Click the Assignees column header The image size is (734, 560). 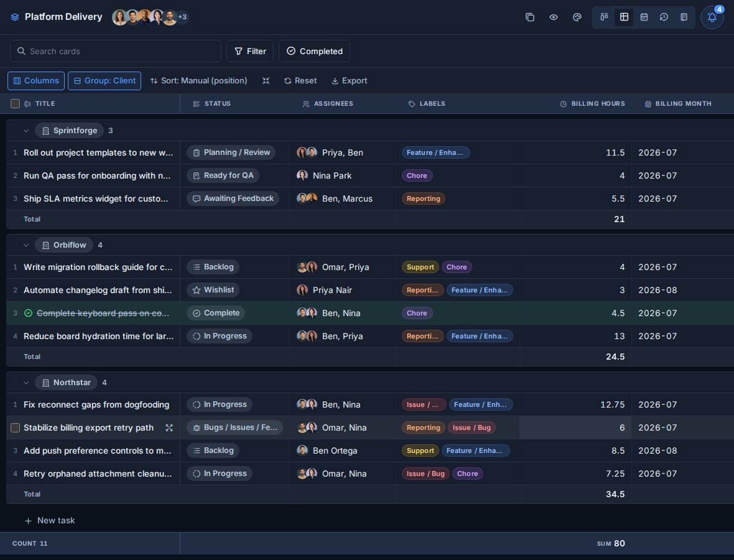(328, 103)
